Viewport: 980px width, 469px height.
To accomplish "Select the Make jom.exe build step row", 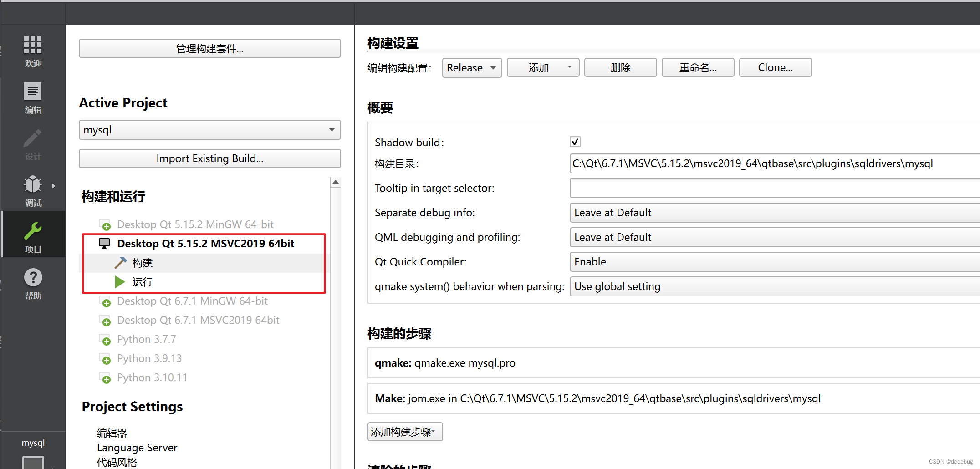I will coord(674,398).
